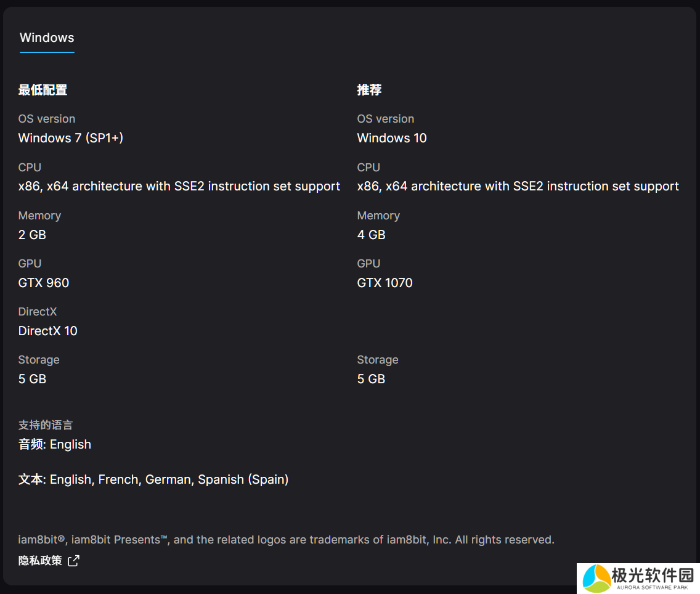Click the GTX 960 minimum GPU value
Screen dimensions: 700x594
click(44, 283)
